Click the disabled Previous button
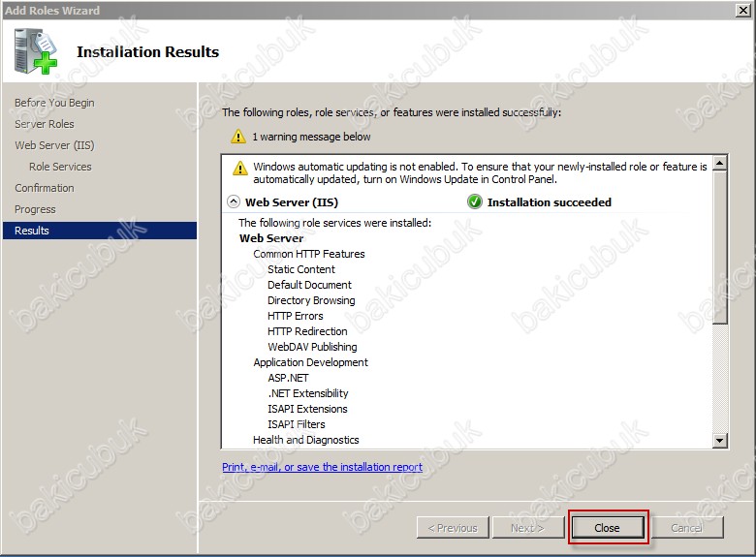Image resolution: width=756 pixels, height=557 pixels. point(453,528)
